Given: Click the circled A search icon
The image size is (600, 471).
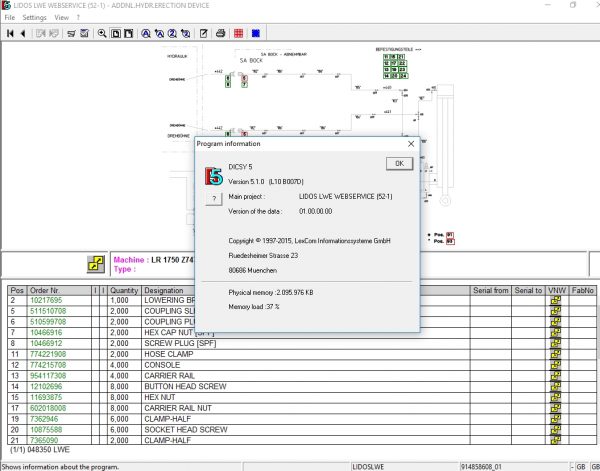Looking at the screenshot, I should click(146, 33).
